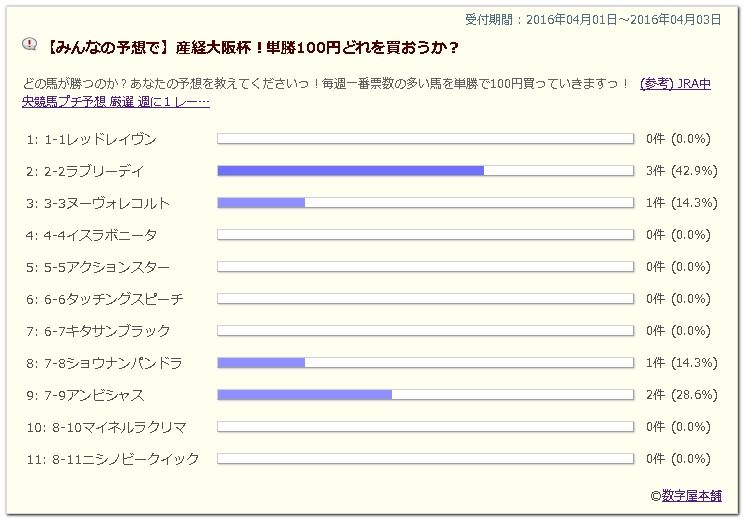Image resolution: width=743 pixels, height=519 pixels.
Task: Select the 8-10マイネルラクリマ option label
Action: click(x=106, y=427)
